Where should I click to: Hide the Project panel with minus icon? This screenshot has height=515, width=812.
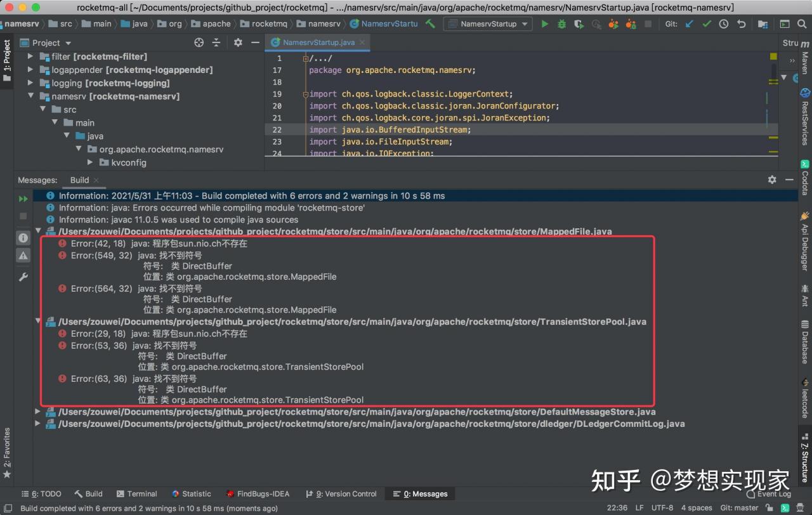pos(255,42)
